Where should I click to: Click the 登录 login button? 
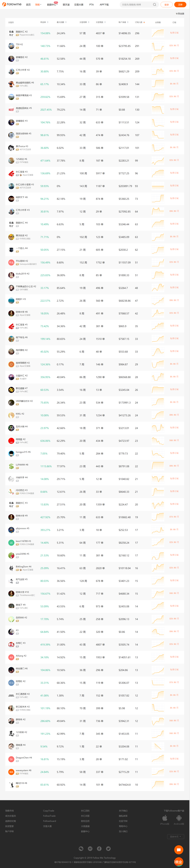pos(166,5)
